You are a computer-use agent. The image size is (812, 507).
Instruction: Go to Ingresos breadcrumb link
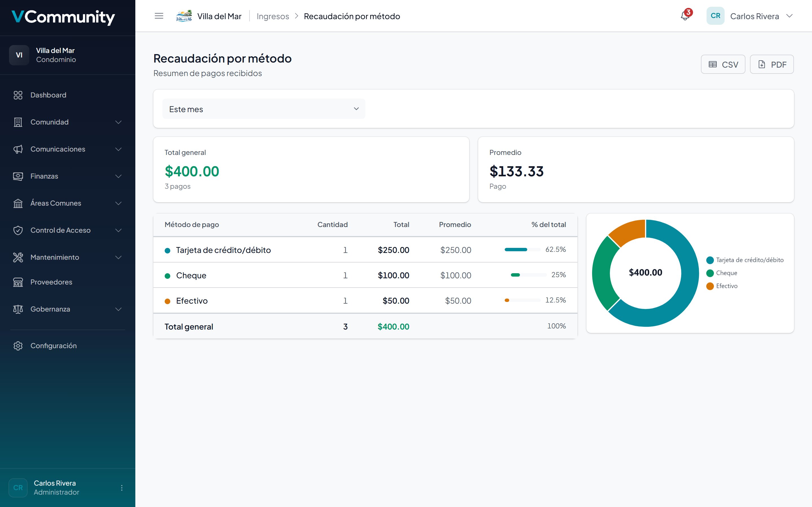[273, 16]
